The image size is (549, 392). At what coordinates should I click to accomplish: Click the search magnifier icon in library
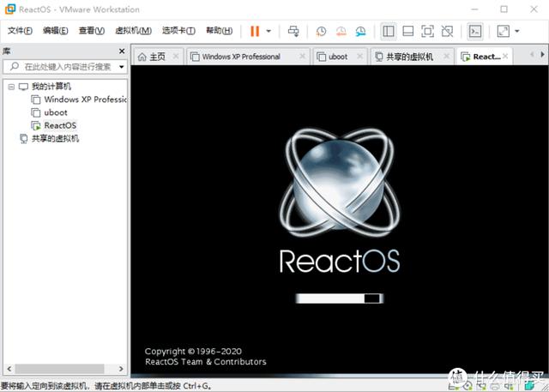[15, 67]
